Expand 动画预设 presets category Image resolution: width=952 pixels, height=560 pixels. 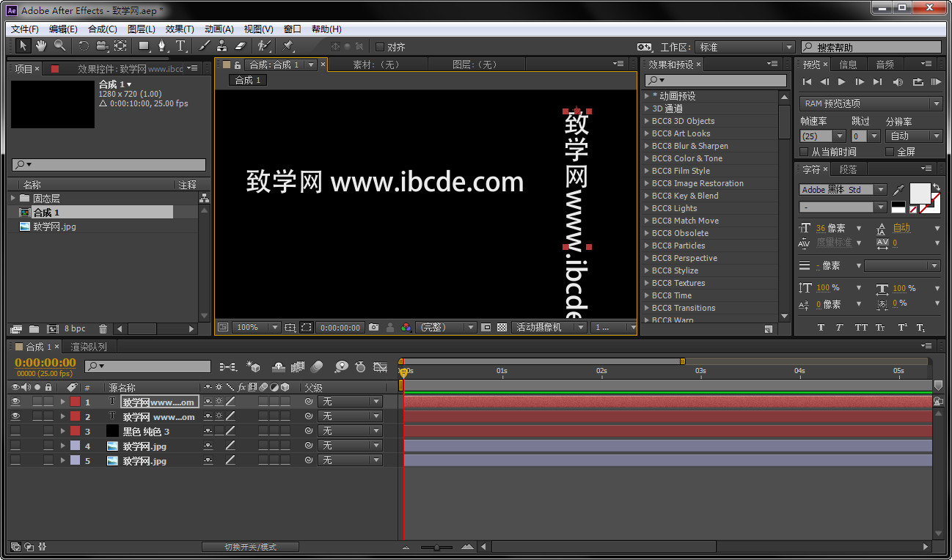(x=647, y=96)
